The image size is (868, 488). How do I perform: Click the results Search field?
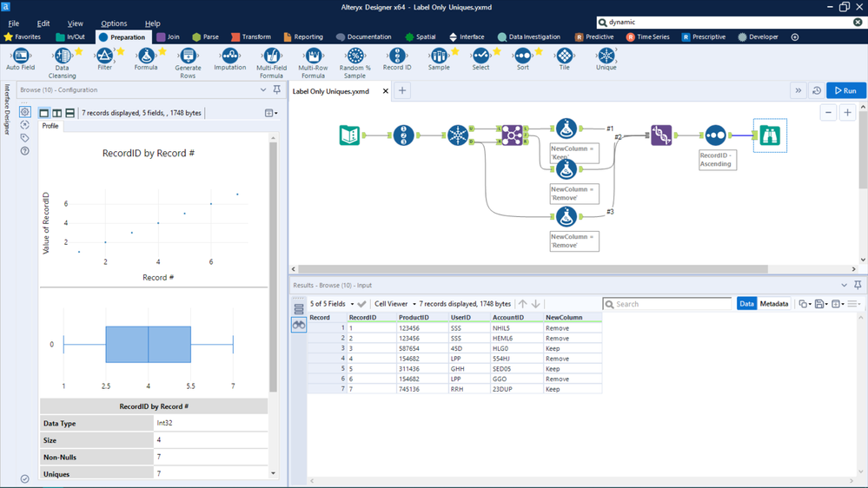(x=667, y=304)
